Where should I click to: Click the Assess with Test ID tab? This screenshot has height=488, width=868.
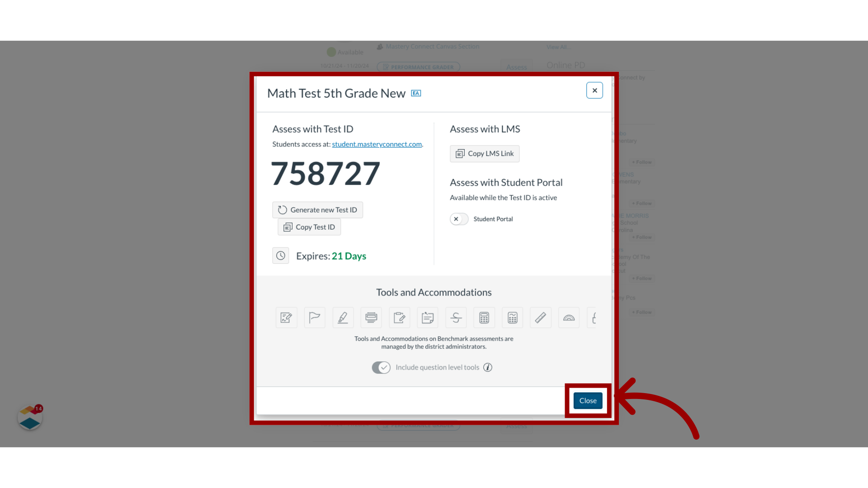[x=312, y=129]
